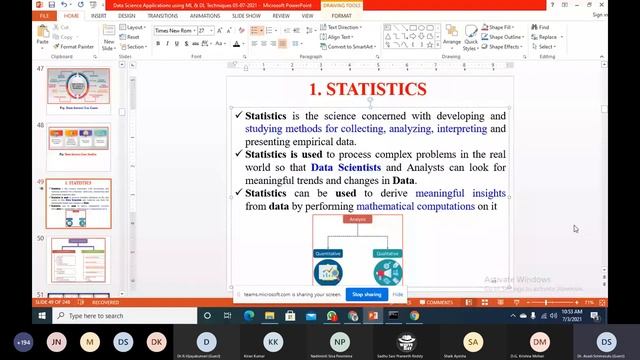
Task: Toggle Bold formatting
Action: tap(158, 44)
